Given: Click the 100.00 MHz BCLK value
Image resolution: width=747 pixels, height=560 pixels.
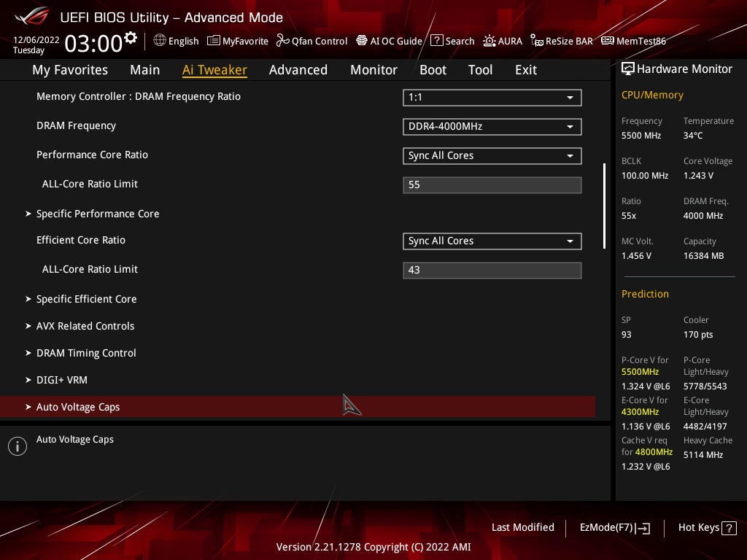Looking at the screenshot, I should click(645, 176).
